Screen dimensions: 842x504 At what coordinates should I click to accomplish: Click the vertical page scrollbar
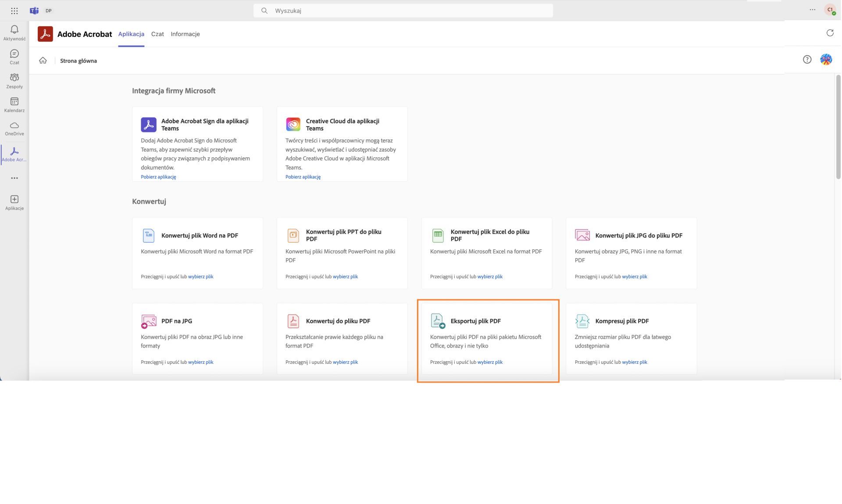click(838, 127)
